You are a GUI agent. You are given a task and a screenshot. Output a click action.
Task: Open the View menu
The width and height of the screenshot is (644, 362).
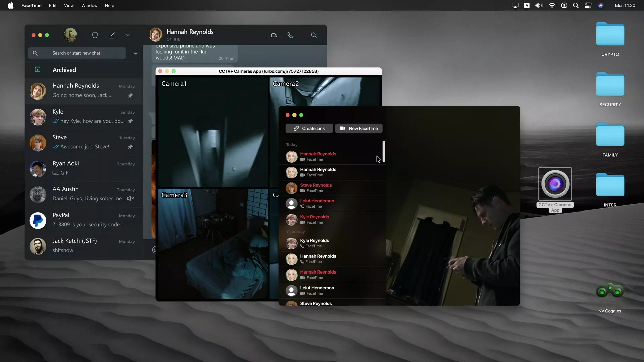[69, 5]
